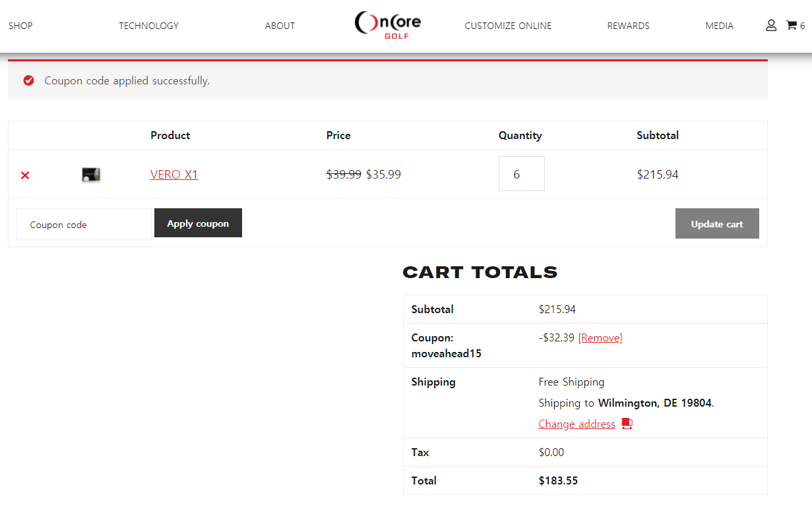Viewport: 812px width, 522px height.
Task: Focus the quantity field showing 6
Action: click(521, 174)
